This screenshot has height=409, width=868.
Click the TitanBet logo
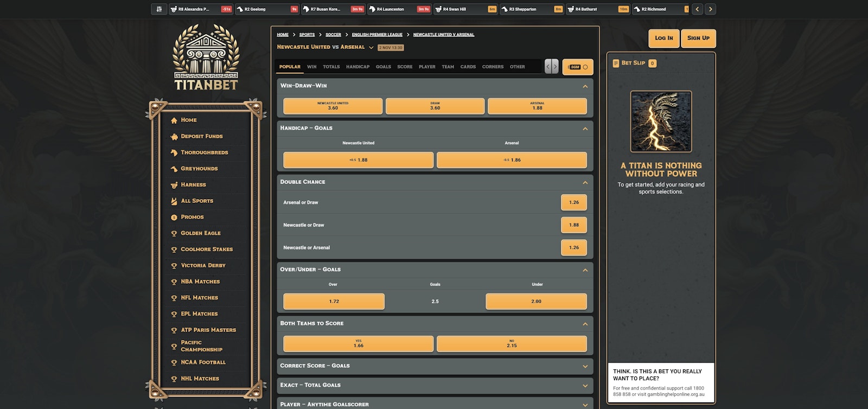click(206, 57)
